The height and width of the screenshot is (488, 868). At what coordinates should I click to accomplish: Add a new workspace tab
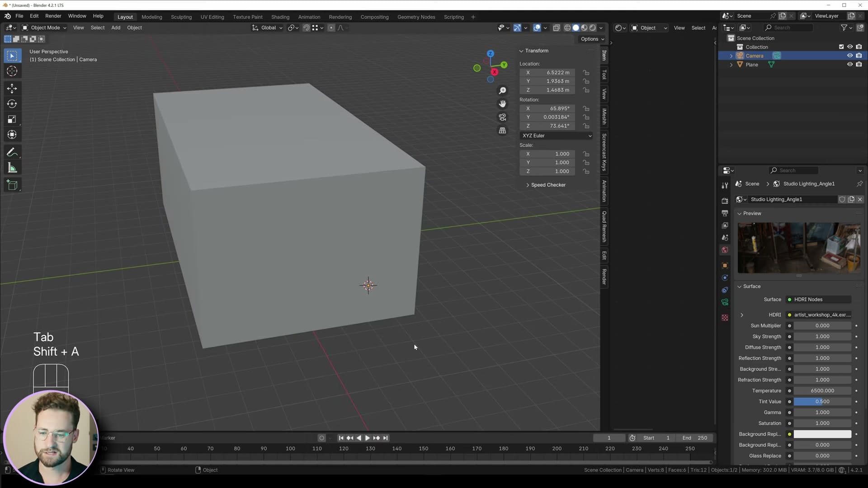[473, 17]
